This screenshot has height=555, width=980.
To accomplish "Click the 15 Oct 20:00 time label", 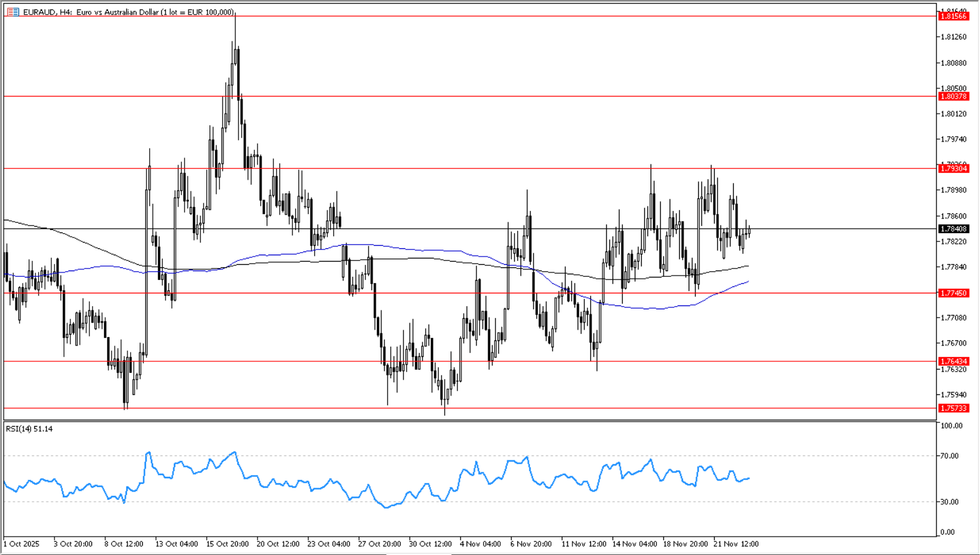I will [227, 544].
